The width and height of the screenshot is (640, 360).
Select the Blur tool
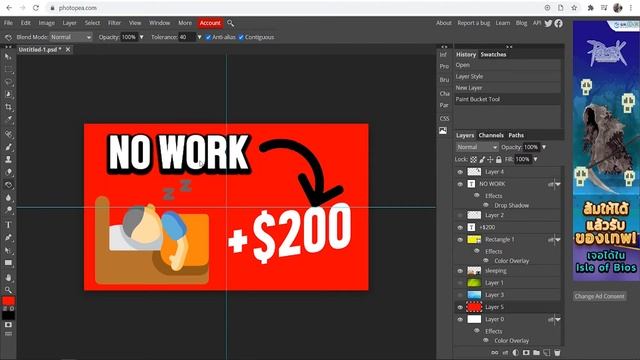click(x=8, y=197)
